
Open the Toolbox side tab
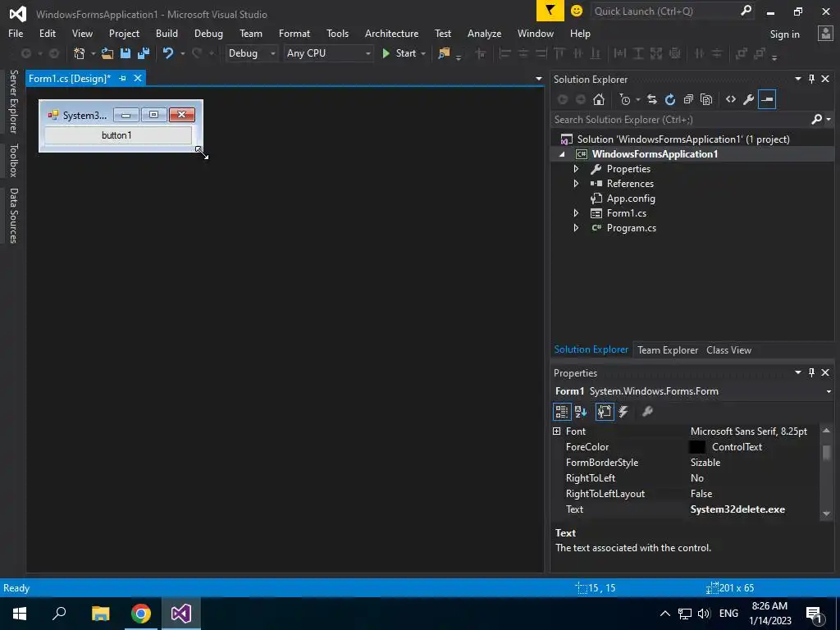13,160
